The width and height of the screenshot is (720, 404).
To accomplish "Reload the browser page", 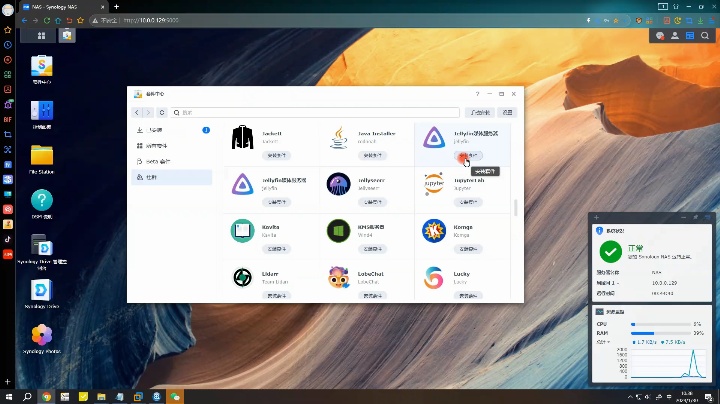I will click(47, 20).
